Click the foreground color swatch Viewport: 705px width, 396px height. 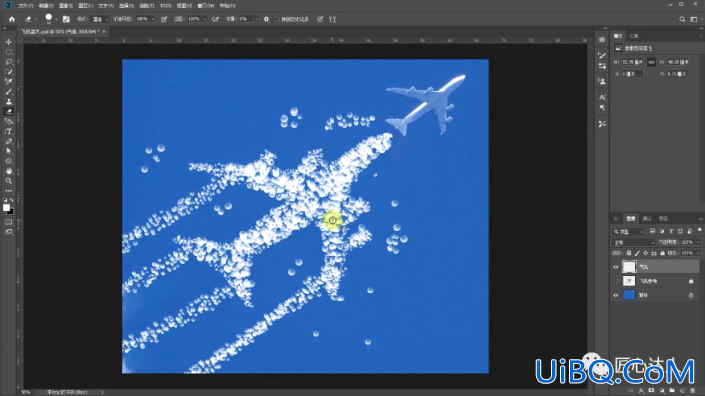6,208
